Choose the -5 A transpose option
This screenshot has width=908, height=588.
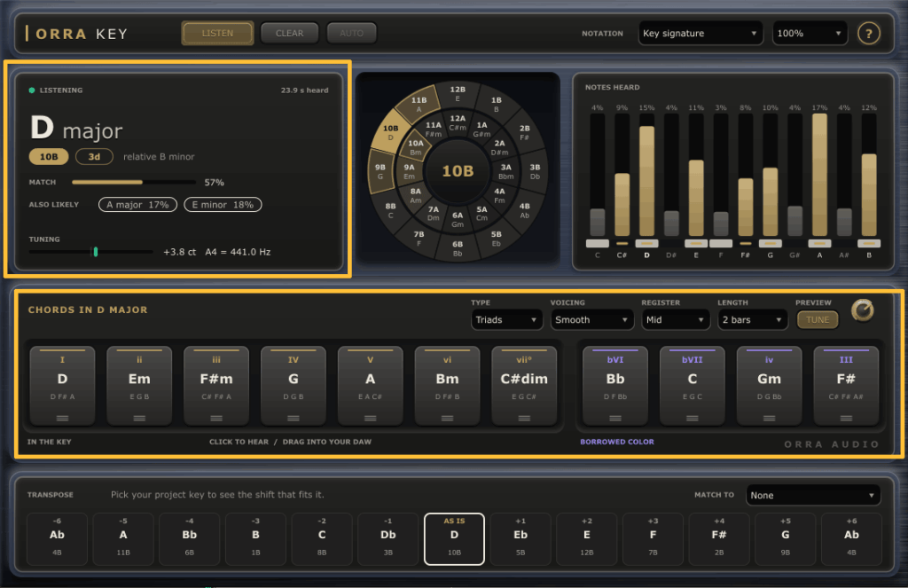click(123, 538)
